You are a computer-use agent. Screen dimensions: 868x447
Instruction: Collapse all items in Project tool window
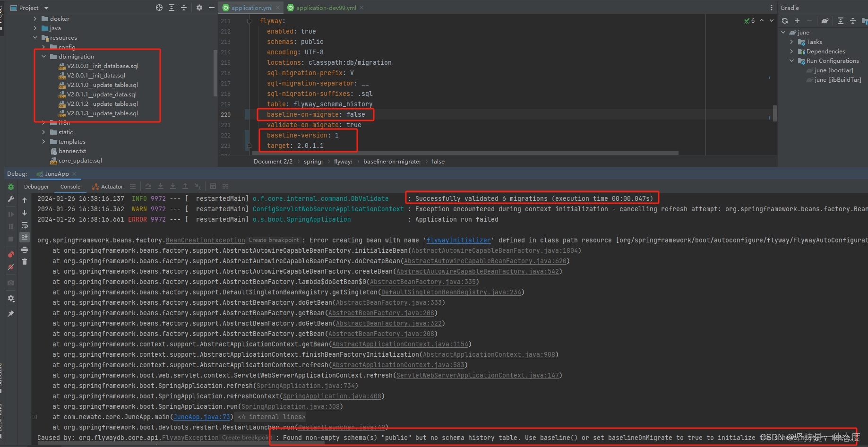click(184, 8)
